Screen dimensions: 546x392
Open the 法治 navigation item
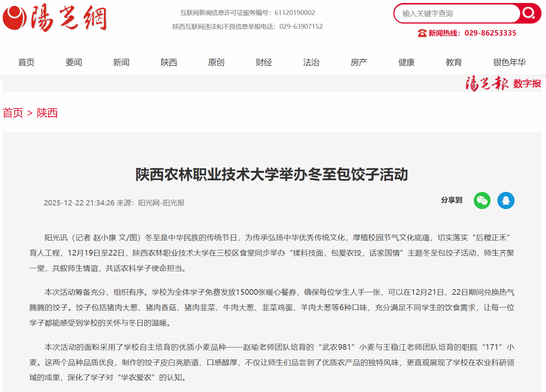coord(311,62)
